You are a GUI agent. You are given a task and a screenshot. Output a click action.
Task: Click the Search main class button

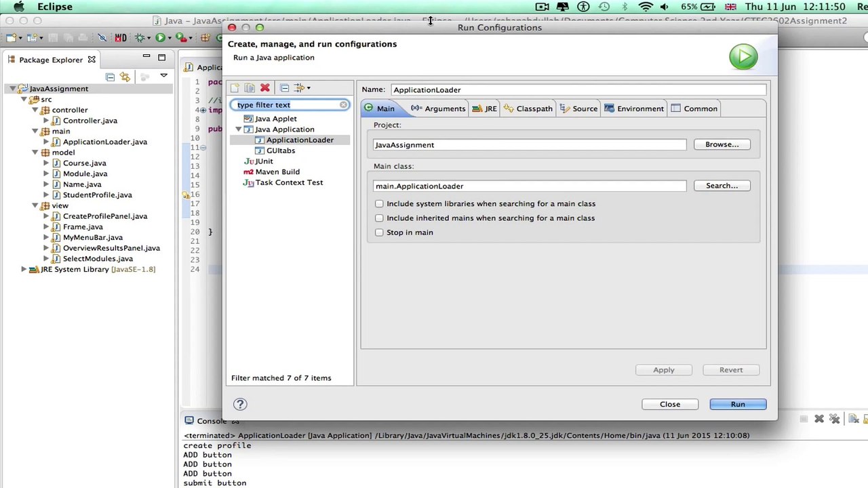(722, 186)
